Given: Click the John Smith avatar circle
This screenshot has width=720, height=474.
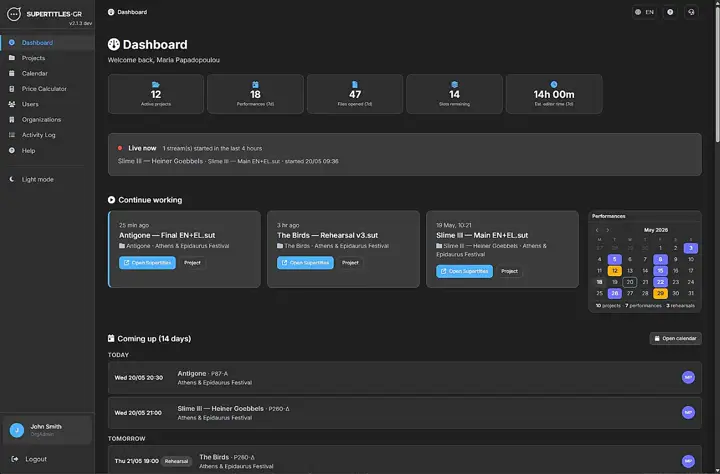Looking at the screenshot, I should [17, 430].
